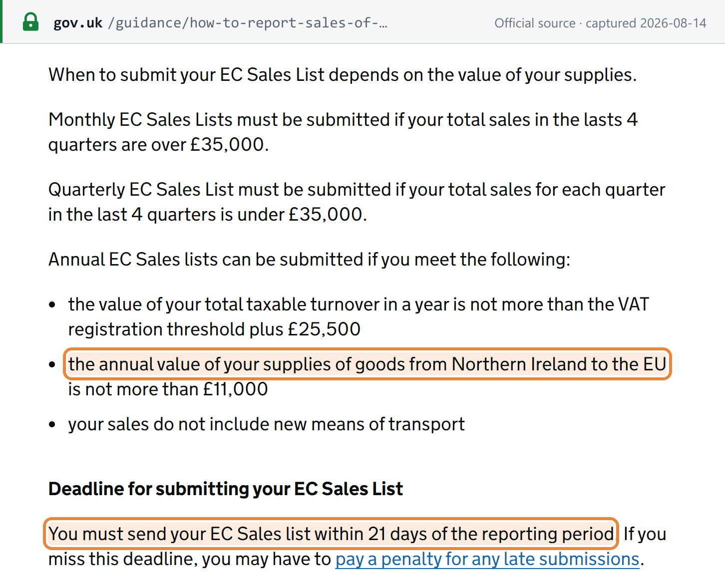Click 'is not more than £11,000' text
725x588 pixels.
pos(168,389)
